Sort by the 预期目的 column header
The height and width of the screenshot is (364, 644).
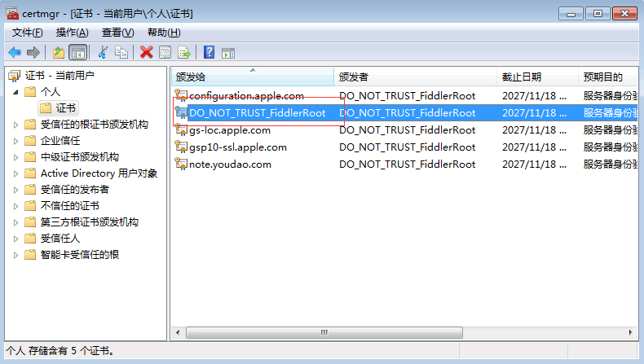[x=608, y=77]
